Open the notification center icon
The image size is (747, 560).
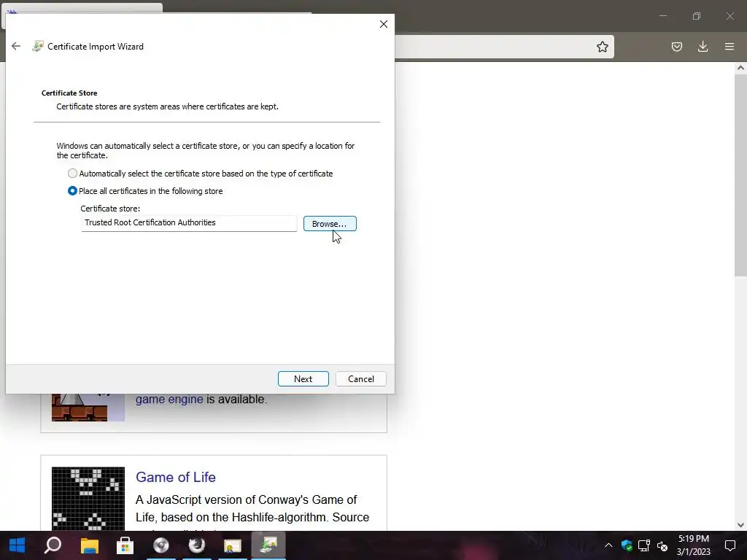(x=729, y=545)
